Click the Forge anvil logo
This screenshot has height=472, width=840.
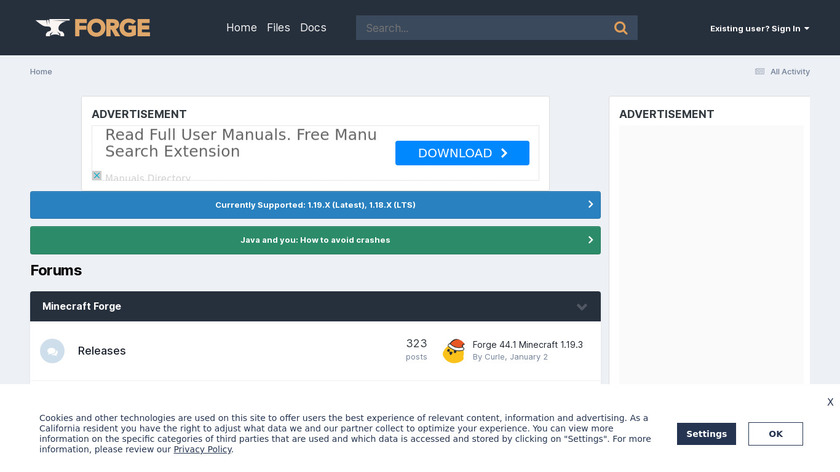coord(93,28)
